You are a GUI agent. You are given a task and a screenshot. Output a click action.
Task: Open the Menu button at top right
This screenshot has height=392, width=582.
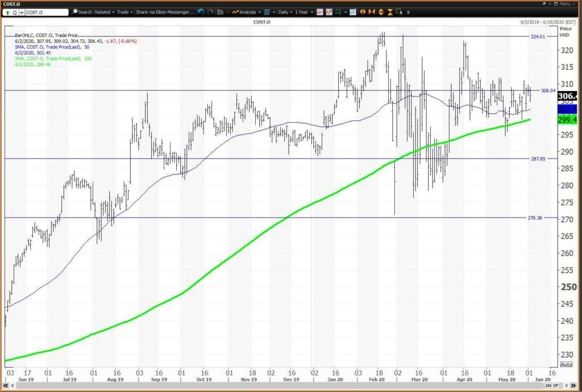click(562, 4)
